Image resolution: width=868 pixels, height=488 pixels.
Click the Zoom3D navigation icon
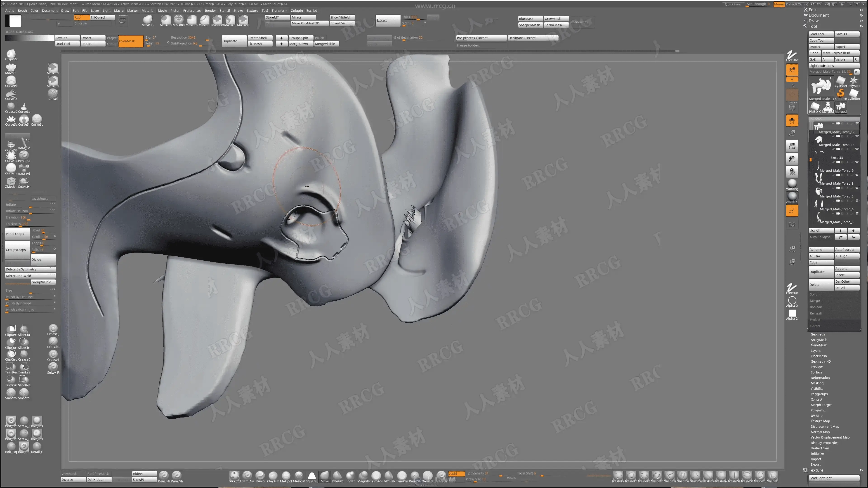[x=792, y=146]
